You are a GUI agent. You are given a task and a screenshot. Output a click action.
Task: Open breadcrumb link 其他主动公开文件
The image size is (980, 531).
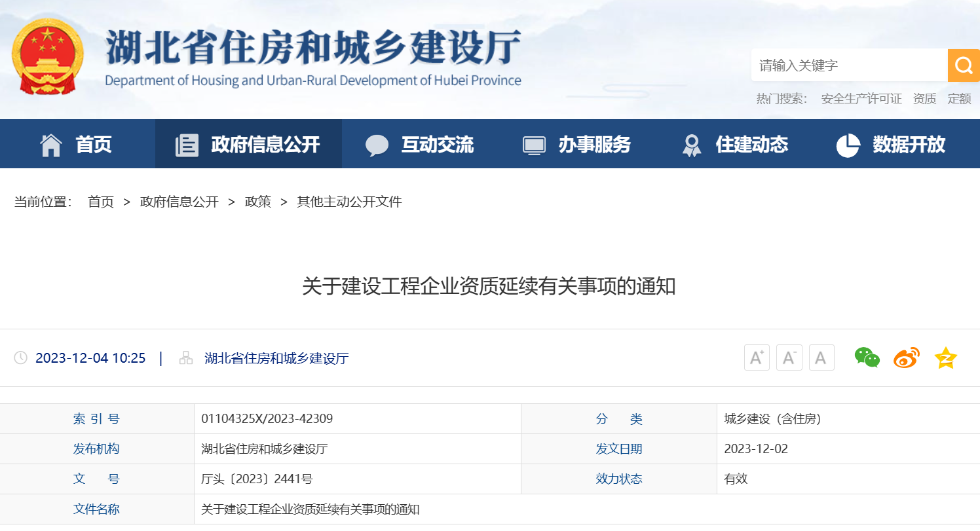[349, 202]
